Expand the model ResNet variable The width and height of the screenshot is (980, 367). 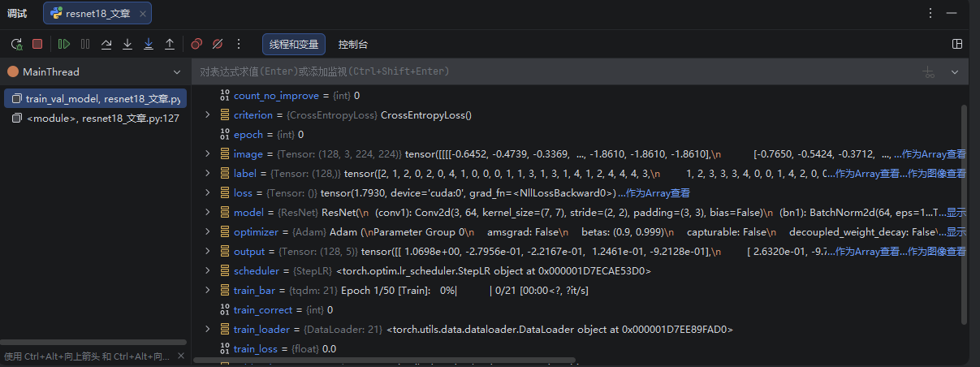(x=208, y=212)
